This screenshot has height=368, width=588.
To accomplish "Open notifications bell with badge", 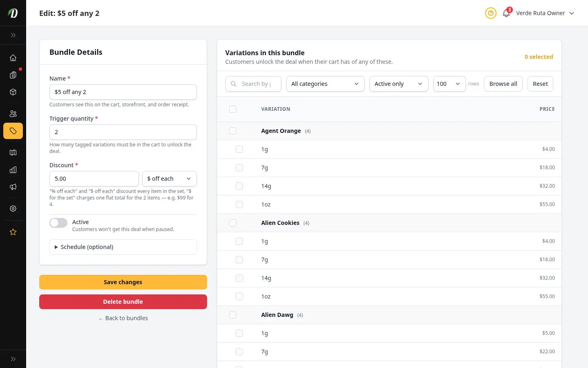I will point(506,13).
